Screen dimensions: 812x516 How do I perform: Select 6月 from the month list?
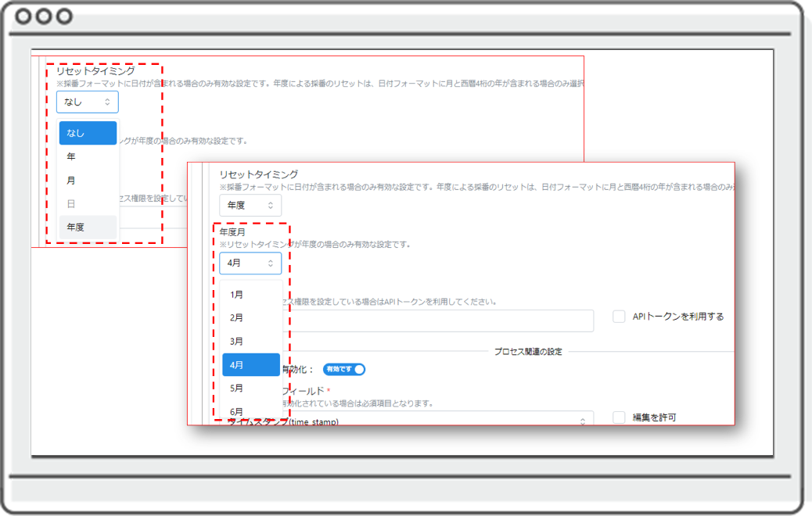(250, 411)
